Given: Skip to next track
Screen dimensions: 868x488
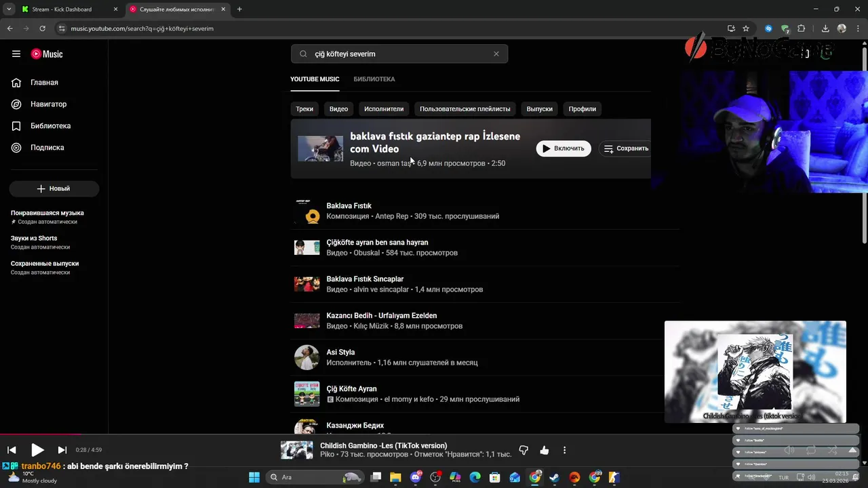Looking at the screenshot, I should (x=62, y=450).
